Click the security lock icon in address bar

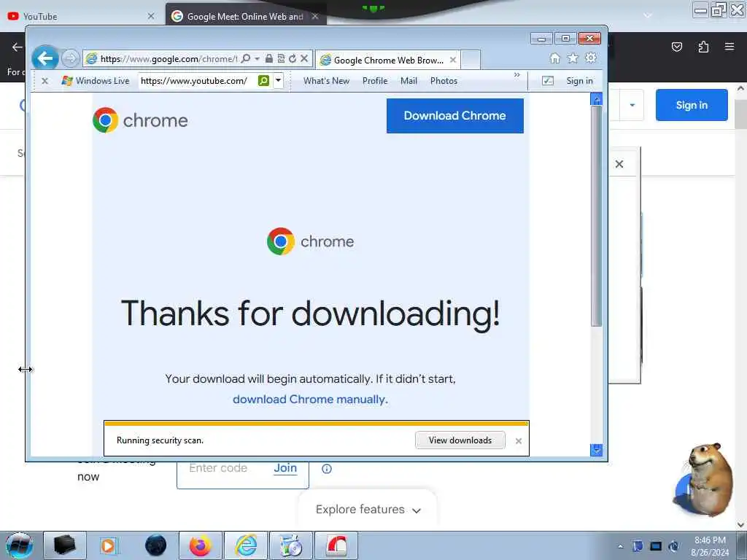coord(269,58)
